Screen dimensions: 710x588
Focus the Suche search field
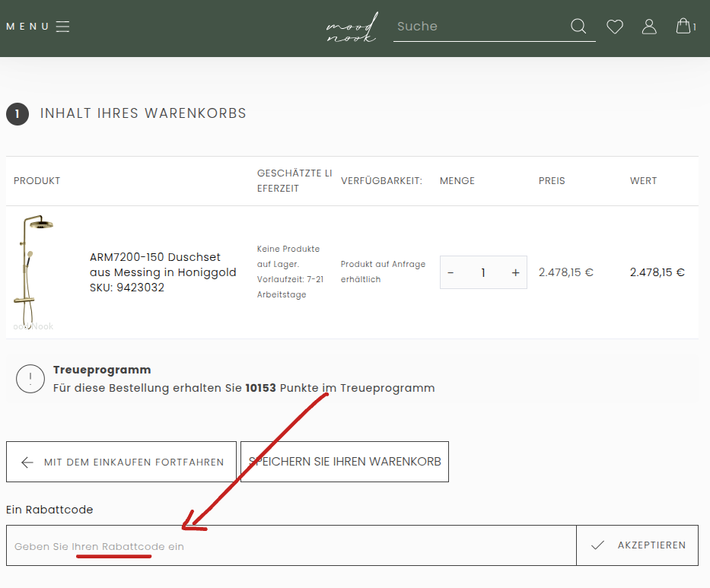click(479, 27)
